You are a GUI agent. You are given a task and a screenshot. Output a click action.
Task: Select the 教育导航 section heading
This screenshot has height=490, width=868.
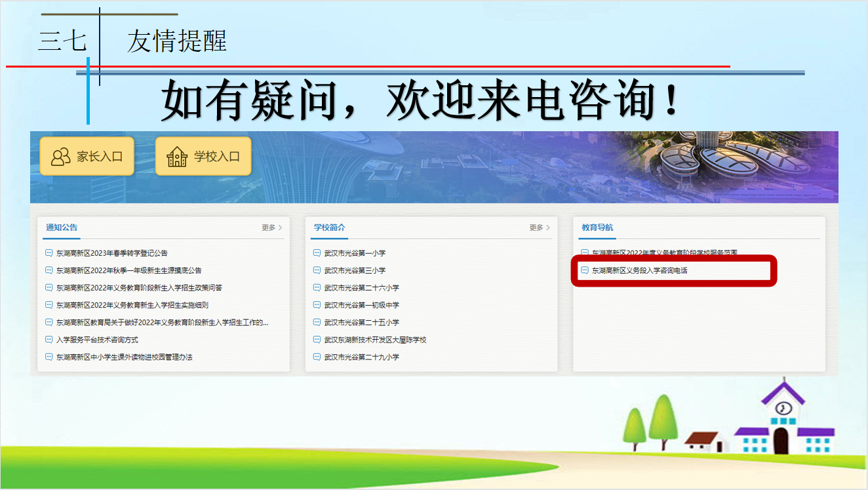(598, 228)
